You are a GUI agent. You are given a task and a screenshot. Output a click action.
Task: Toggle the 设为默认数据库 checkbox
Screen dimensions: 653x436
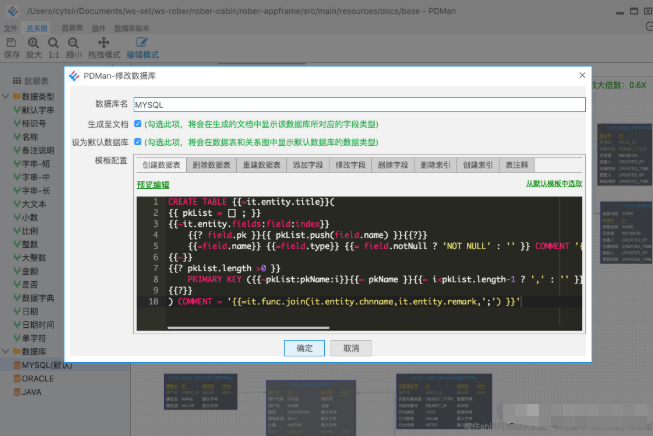pyautogui.click(x=137, y=142)
